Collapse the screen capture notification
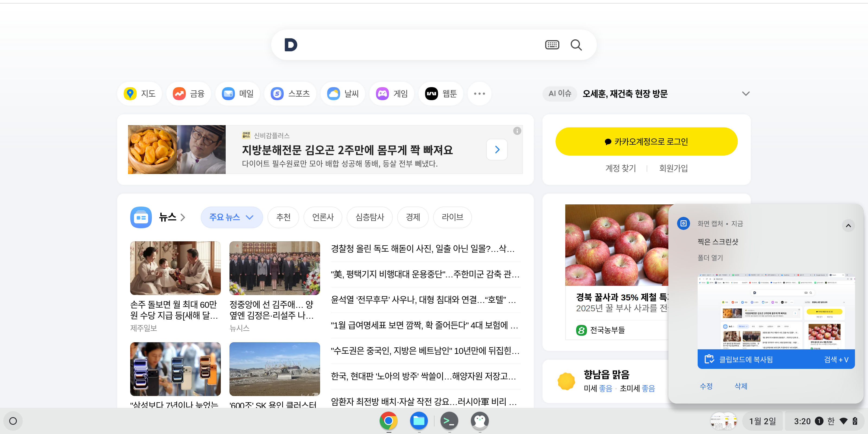Screen dimensions: 868x434 (x=848, y=225)
